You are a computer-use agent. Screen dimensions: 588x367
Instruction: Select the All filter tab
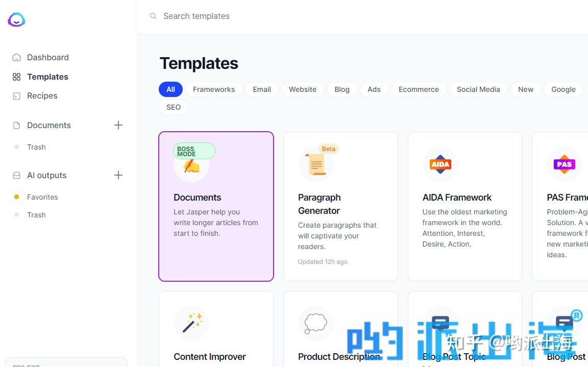[x=170, y=89]
